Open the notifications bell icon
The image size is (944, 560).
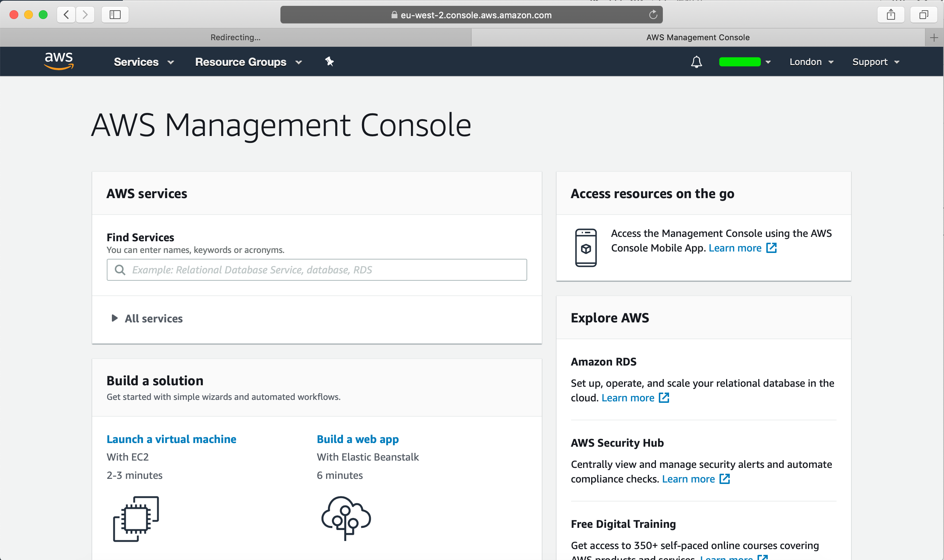click(x=696, y=62)
